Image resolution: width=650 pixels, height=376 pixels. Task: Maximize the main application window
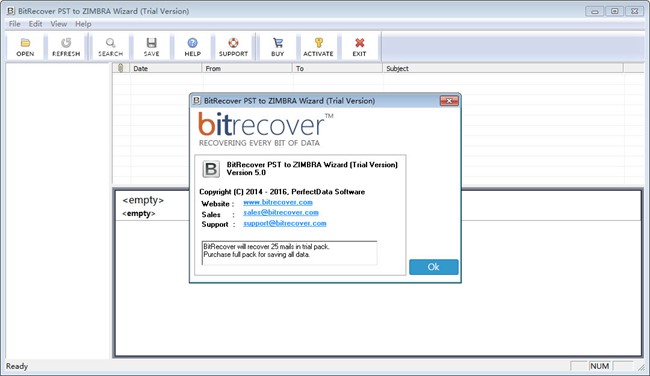point(614,11)
